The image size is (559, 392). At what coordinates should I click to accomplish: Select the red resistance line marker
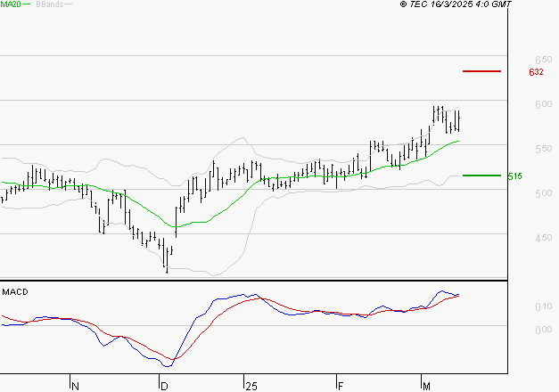(x=482, y=71)
